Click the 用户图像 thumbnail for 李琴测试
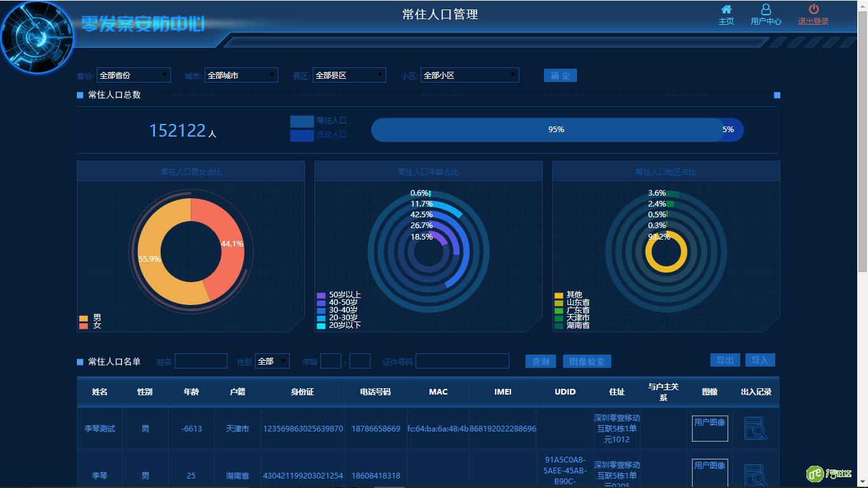This screenshot has height=488, width=868. (x=710, y=428)
